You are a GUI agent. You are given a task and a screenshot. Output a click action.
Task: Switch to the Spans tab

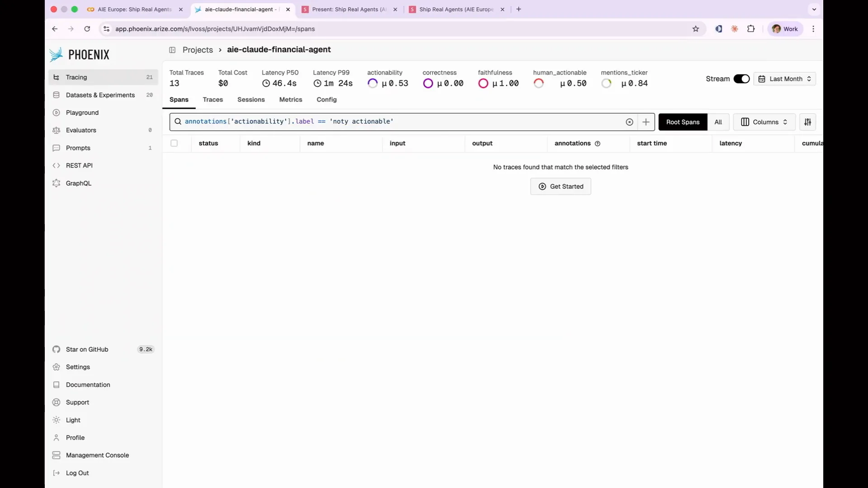coord(179,99)
